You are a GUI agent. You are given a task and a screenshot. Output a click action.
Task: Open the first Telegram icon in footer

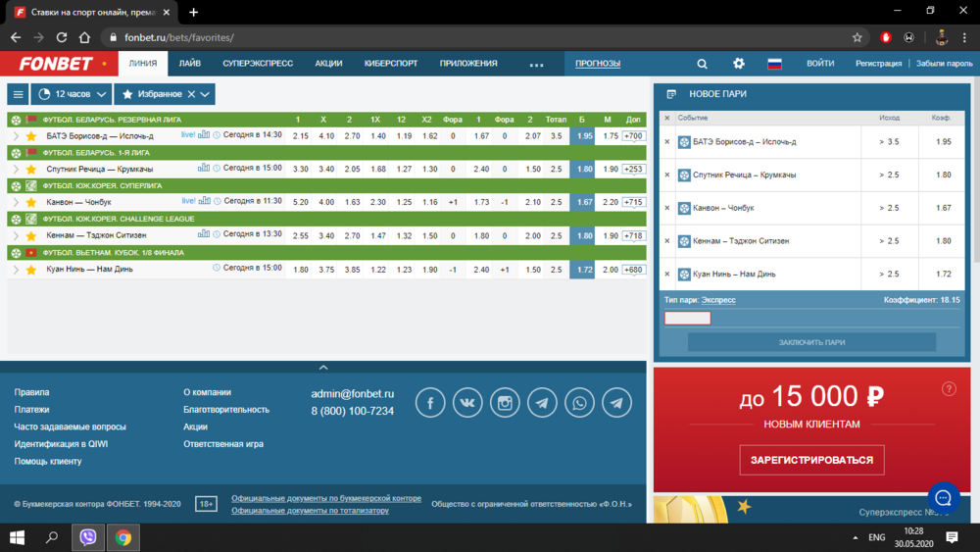coord(542,403)
